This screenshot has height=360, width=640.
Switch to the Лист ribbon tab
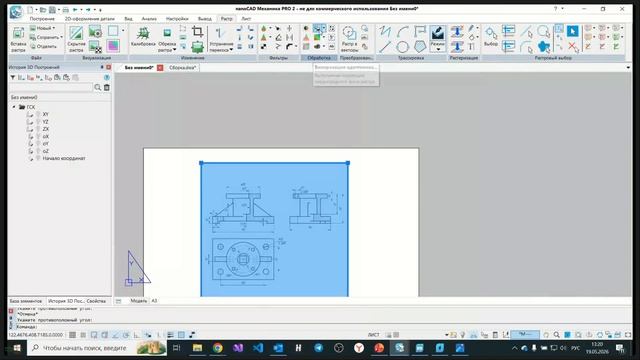[x=246, y=19]
